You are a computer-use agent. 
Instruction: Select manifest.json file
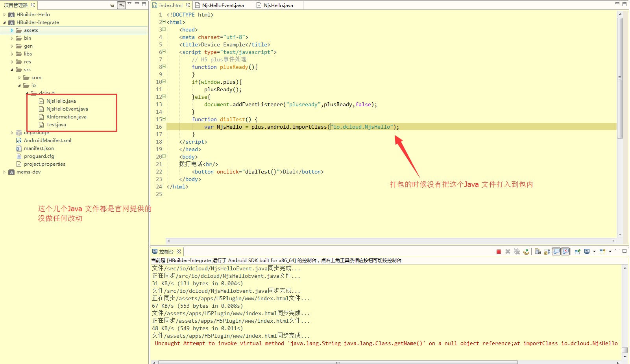point(39,148)
